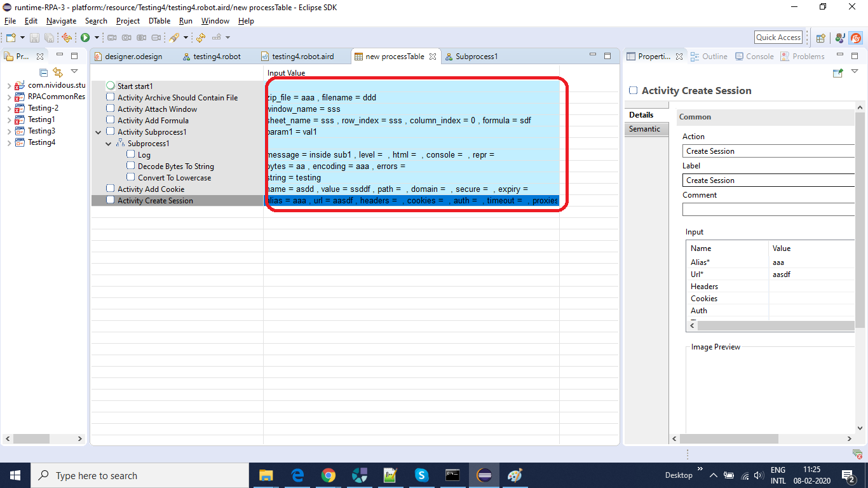
Task: Tick checkbox for Activity Subprocess1
Action: point(111,132)
